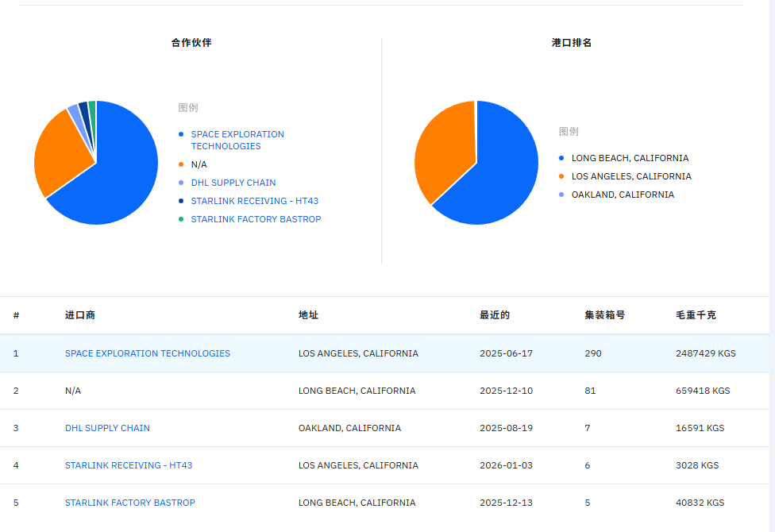Open STARLINK FACTORY BASTROP importer in table
The width and height of the screenshot is (775, 532).
click(x=130, y=503)
